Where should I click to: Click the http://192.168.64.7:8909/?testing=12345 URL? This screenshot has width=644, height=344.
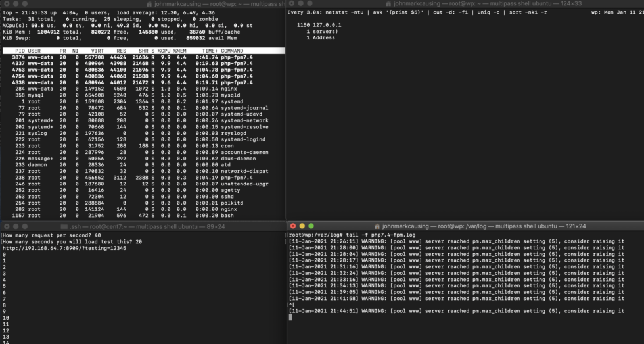click(64, 248)
